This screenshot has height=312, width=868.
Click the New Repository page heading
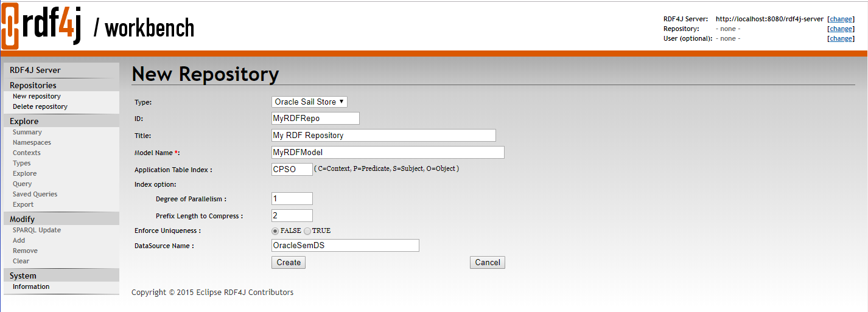click(205, 74)
